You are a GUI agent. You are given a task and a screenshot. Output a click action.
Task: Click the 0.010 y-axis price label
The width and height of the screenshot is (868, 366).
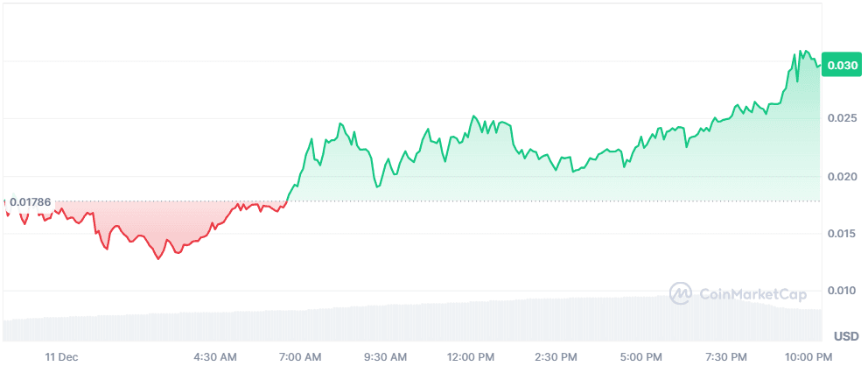coord(843,290)
